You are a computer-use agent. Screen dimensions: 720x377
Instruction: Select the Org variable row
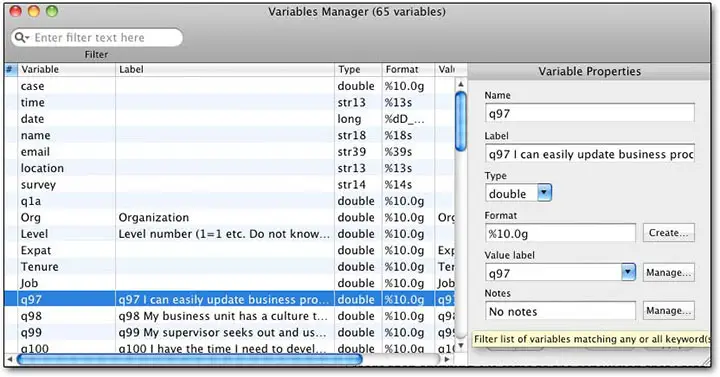point(229,218)
